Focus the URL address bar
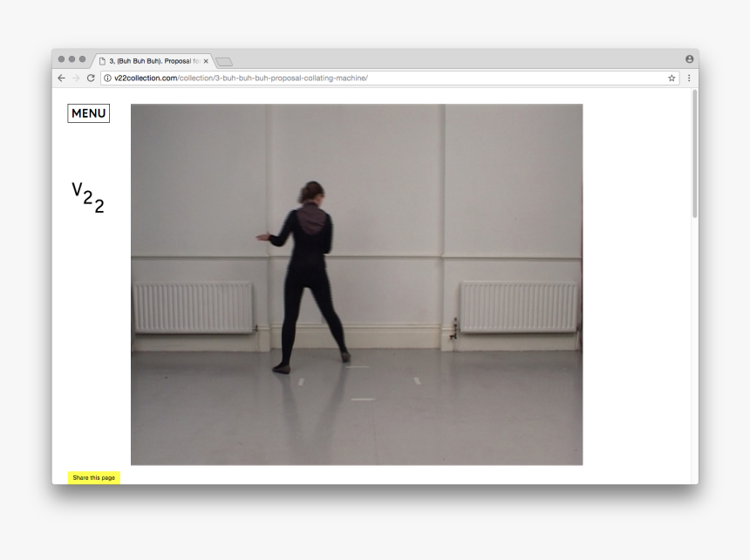 tap(384, 79)
